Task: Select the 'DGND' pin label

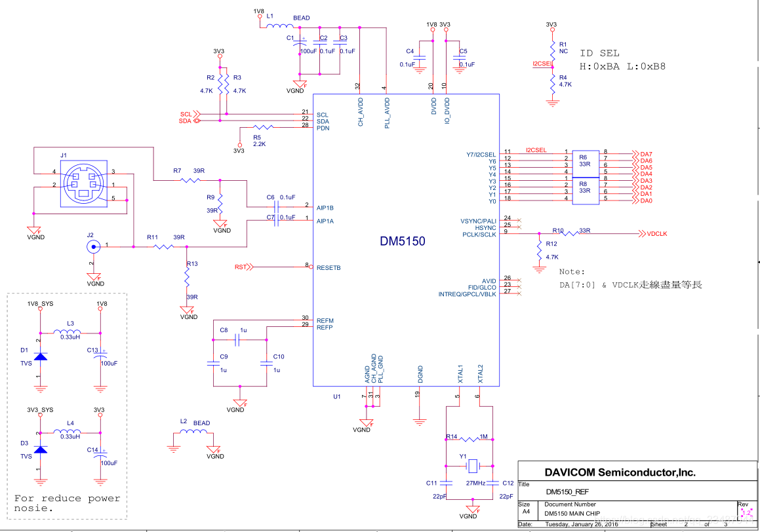Action: pos(420,375)
